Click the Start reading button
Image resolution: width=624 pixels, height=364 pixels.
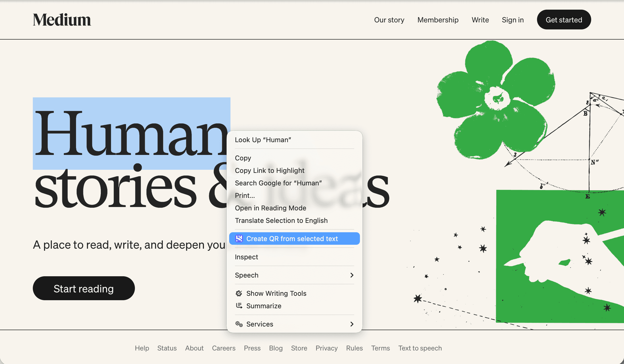pyautogui.click(x=84, y=288)
